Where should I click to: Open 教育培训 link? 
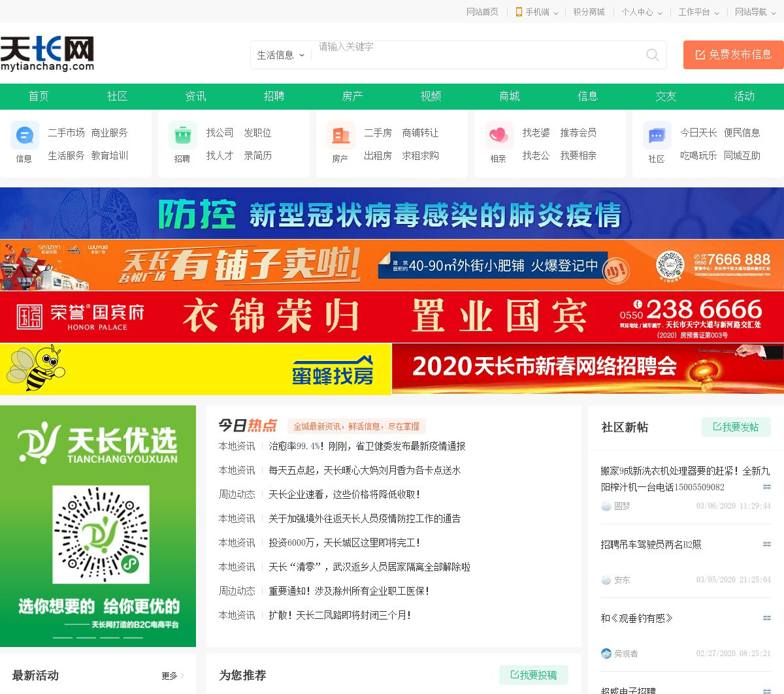[x=110, y=155]
